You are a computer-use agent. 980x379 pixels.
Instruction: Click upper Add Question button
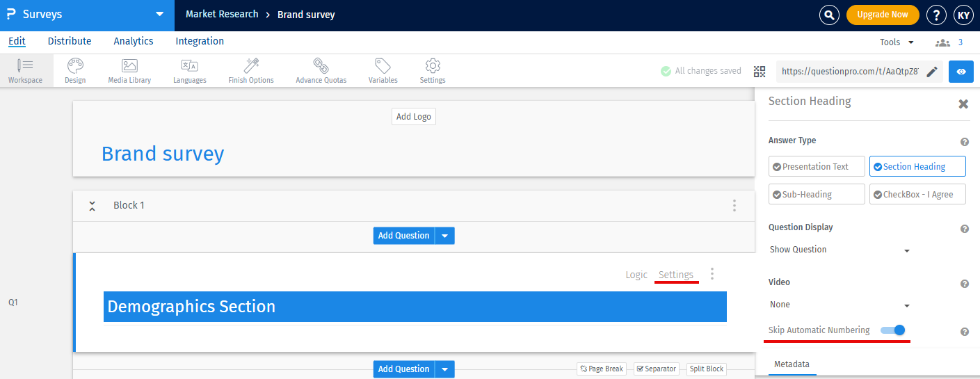tap(404, 236)
